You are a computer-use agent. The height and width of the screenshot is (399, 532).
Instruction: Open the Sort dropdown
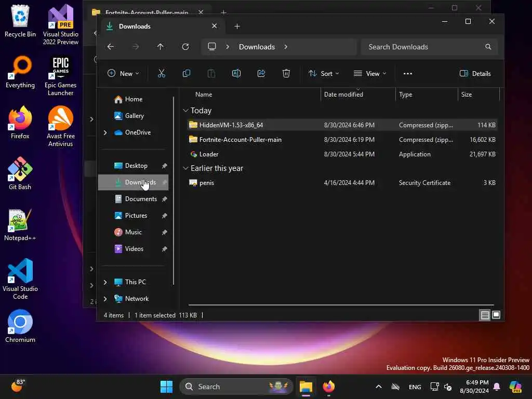[x=324, y=73]
